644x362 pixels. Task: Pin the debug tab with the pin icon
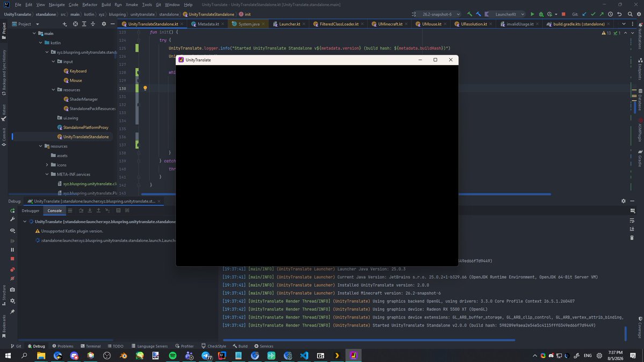pyautogui.click(x=12, y=312)
